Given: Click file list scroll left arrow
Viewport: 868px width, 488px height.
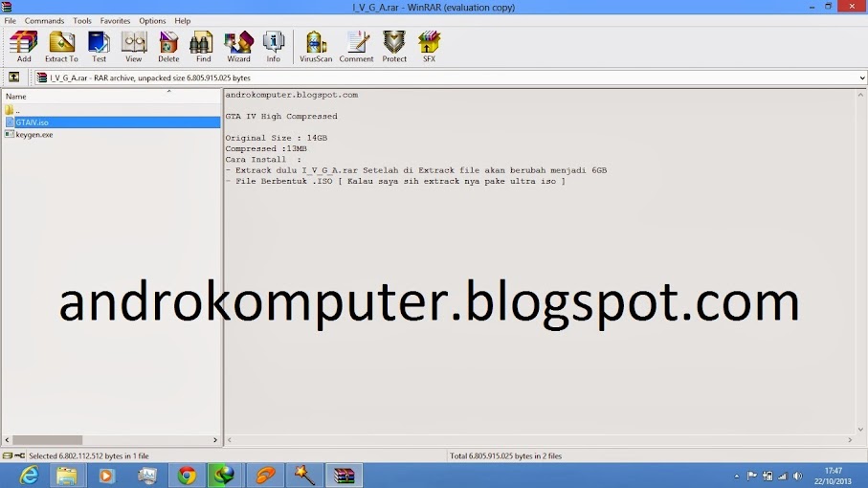Looking at the screenshot, I should (x=8, y=440).
